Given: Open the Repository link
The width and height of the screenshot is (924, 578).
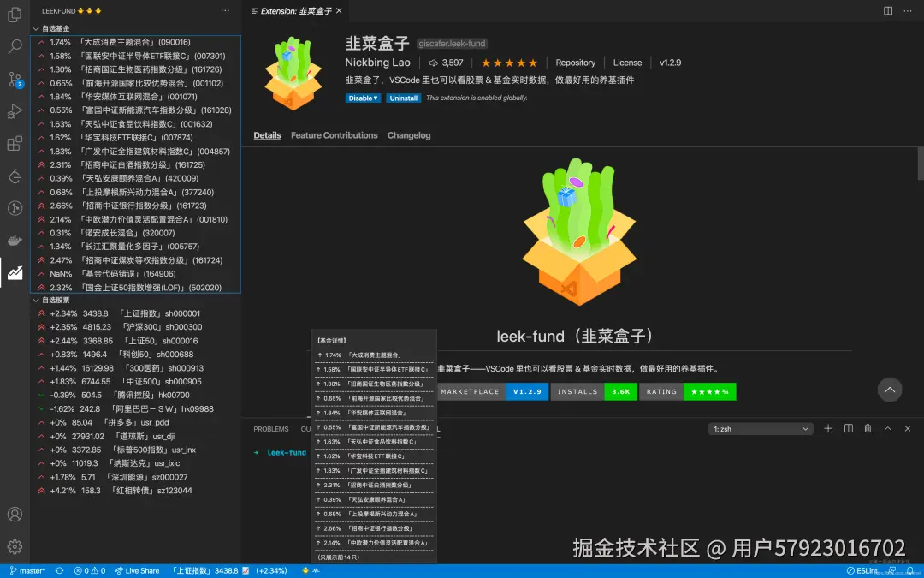Looking at the screenshot, I should pos(575,63).
